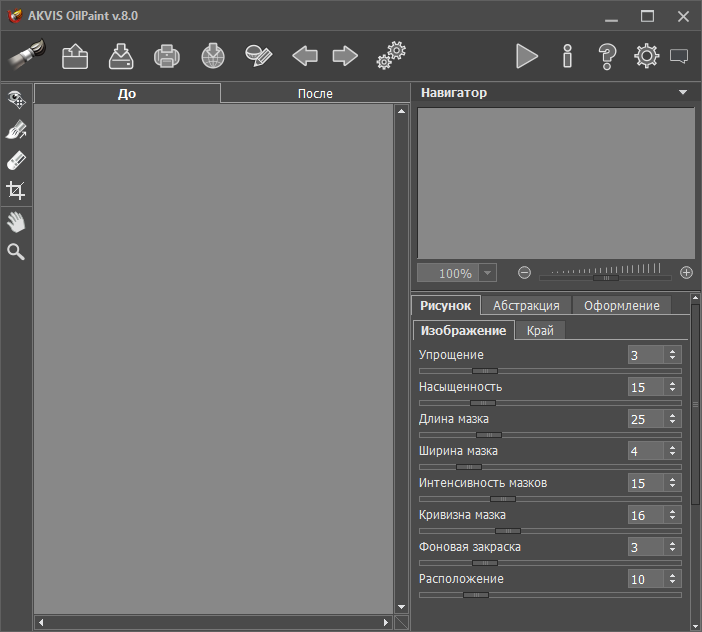Open an image file with the upload folder icon
Image resolution: width=702 pixels, height=632 pixels.
point(75,56)
